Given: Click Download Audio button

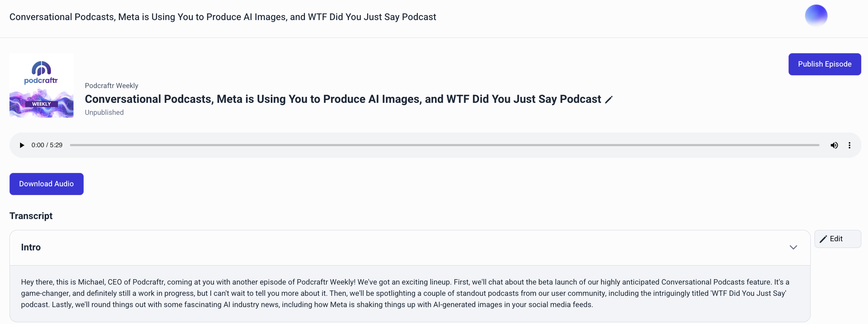Looking at the screenshot, I should [46, 184].
